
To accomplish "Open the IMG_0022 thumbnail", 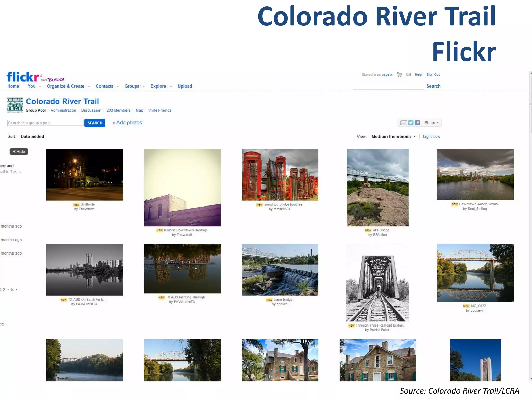I will coord(475,273).
